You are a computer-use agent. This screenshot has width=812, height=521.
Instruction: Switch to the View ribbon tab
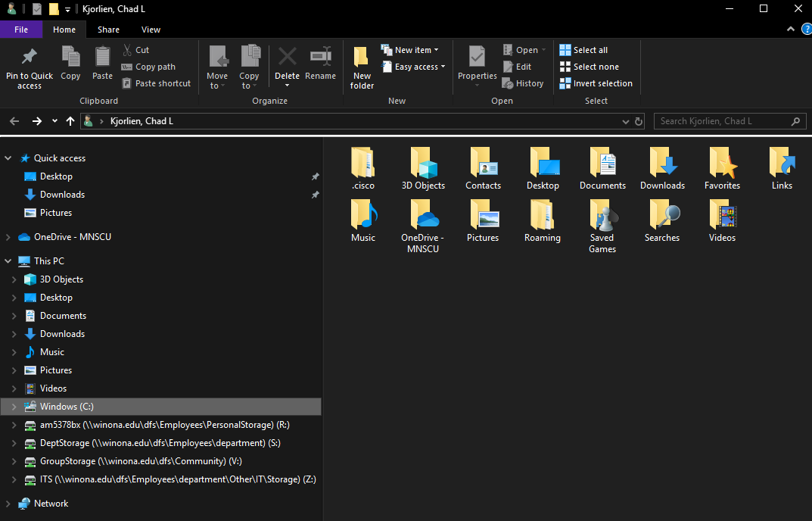pyautogui.click(x=151, y=30)
